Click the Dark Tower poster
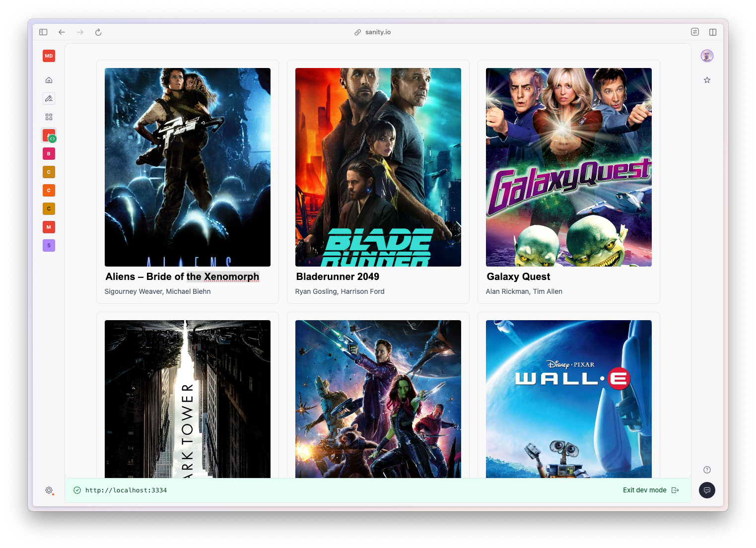 (188, 399)
